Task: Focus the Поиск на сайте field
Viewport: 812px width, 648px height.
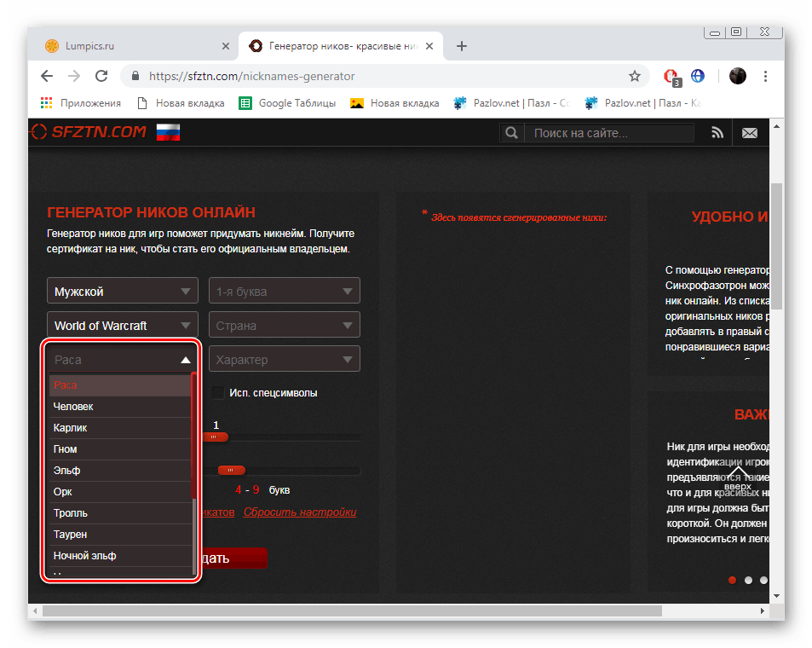Action: [609, 133]
